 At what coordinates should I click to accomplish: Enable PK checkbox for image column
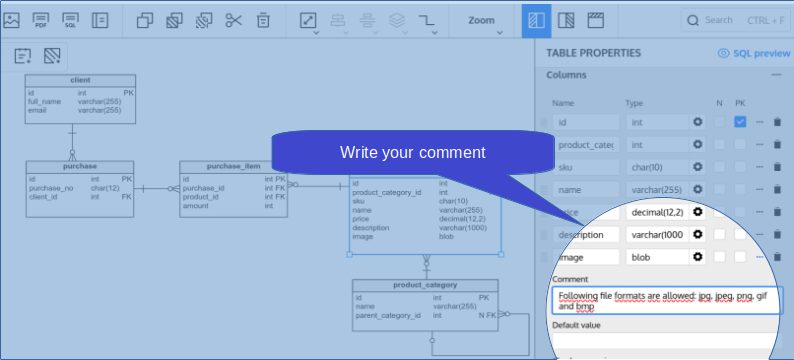(740, 257)
